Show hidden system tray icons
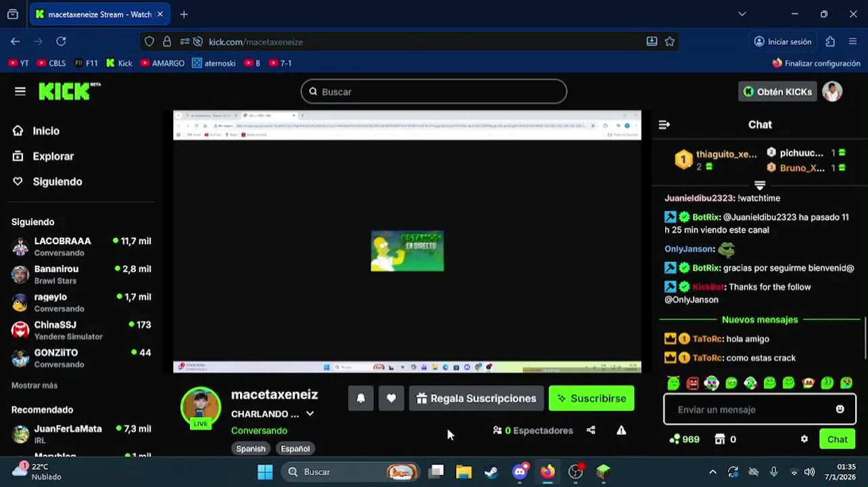Screen dimensions: 868x487 click(713, 471)
